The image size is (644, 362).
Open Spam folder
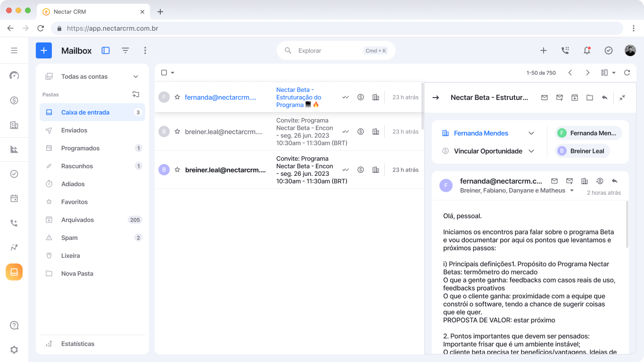[92, 238]
